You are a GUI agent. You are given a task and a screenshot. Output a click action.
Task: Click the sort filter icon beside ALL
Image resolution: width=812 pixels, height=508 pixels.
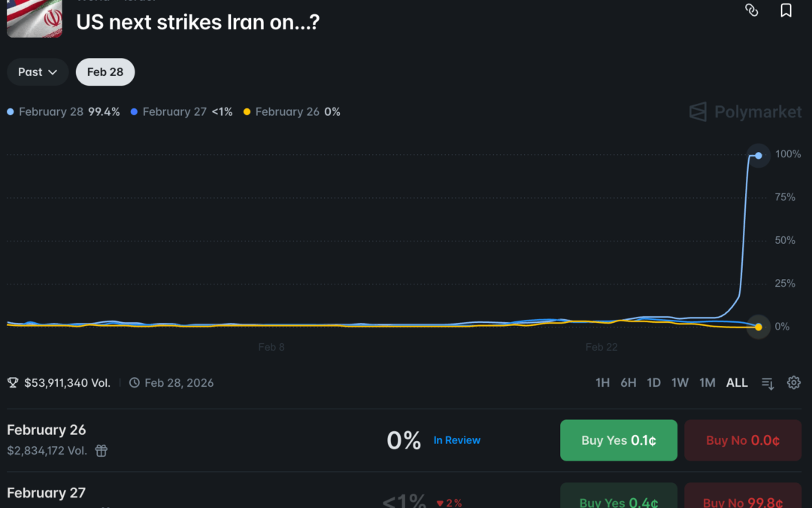point(768,383)
